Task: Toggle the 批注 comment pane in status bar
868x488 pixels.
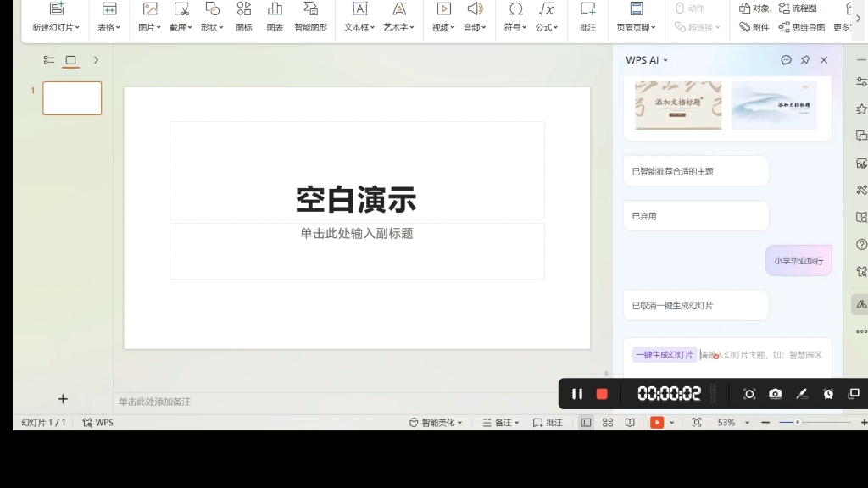Action: [x=548, y=421]
